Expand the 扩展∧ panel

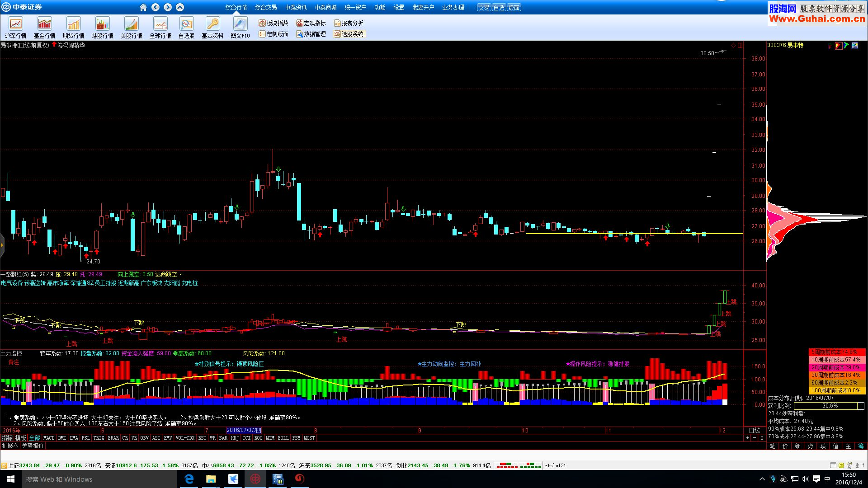tap(10, 446)
